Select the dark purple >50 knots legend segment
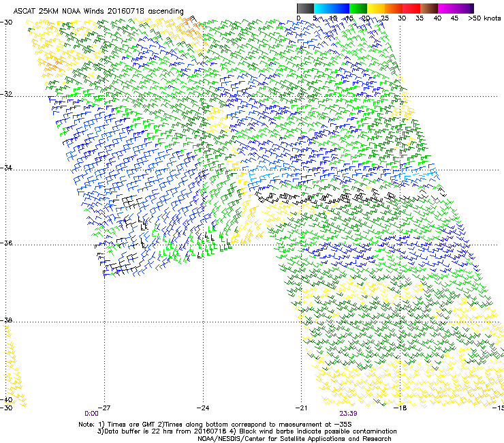The width and height of the screenshot is (504, 443). [x=471, y=8]
